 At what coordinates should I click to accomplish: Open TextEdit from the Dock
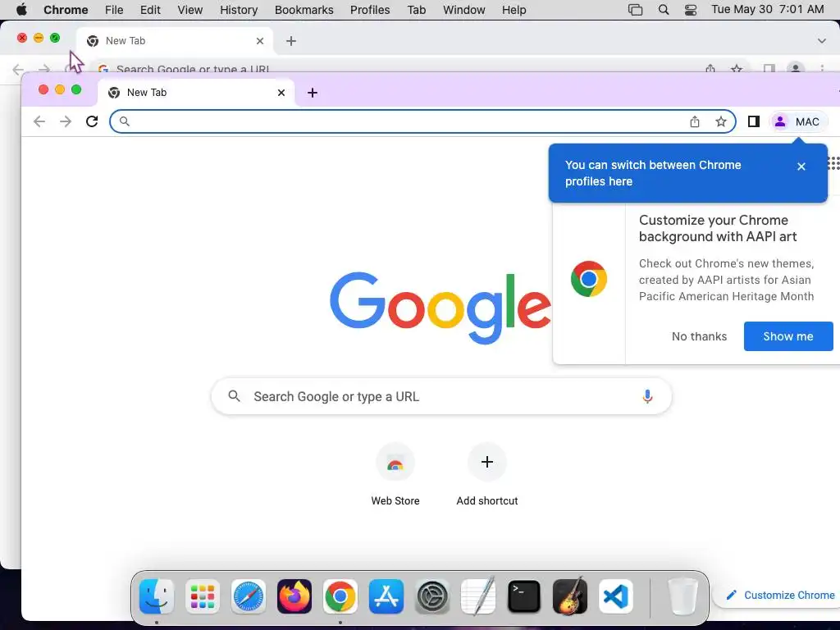click(x=478, y=596)
